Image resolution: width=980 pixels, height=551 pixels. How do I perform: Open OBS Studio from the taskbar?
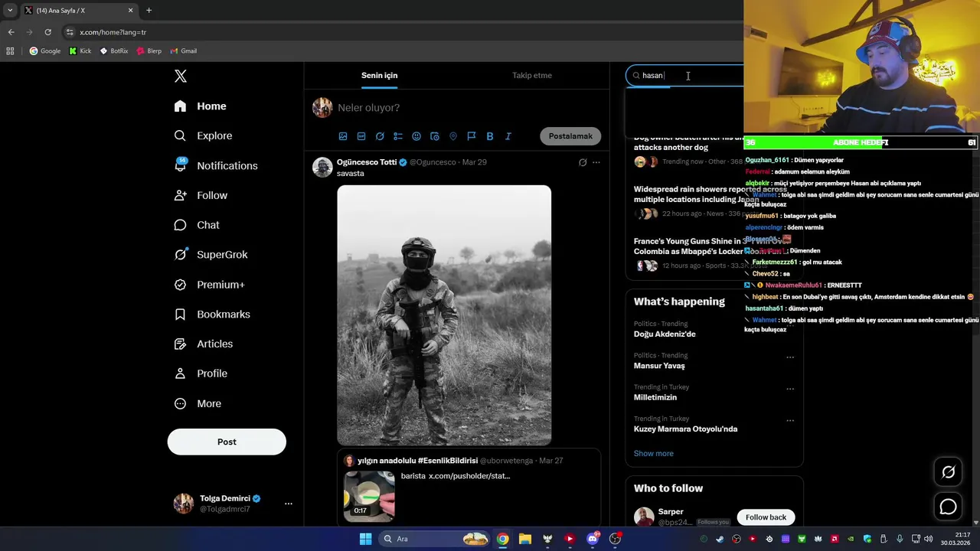[615, 539]
